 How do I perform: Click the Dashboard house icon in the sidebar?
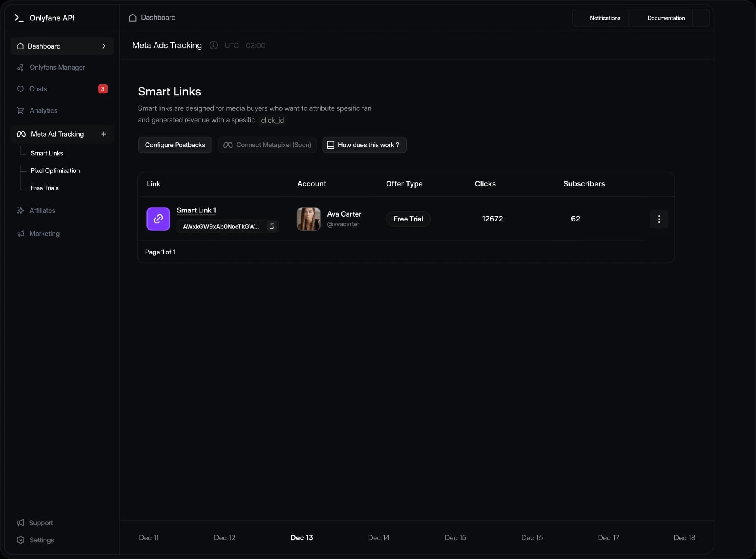point(20,46)
